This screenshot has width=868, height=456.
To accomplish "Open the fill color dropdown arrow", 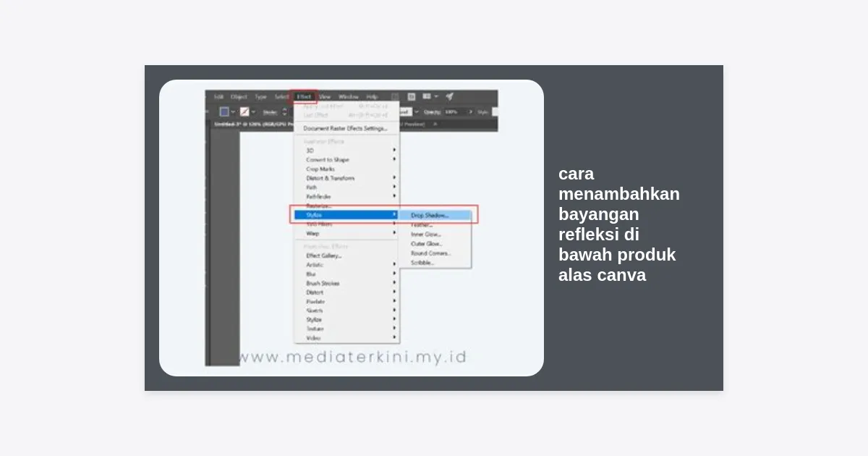I will tap(233, 112).
